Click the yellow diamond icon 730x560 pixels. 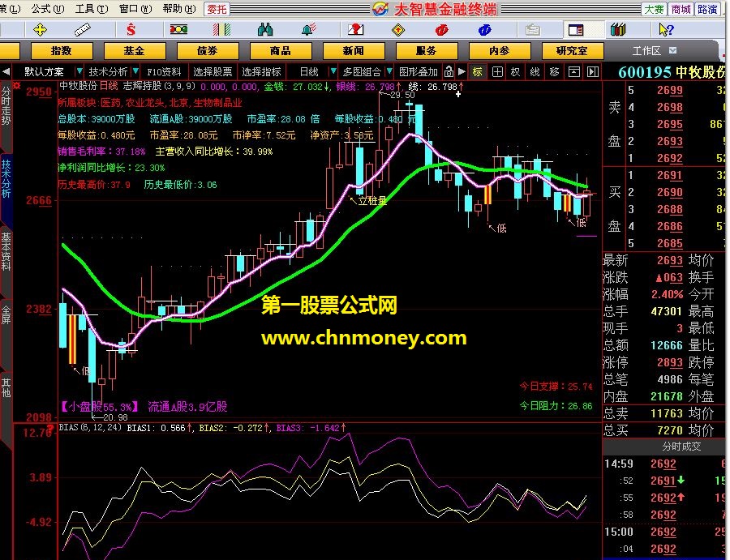[398, 30]
